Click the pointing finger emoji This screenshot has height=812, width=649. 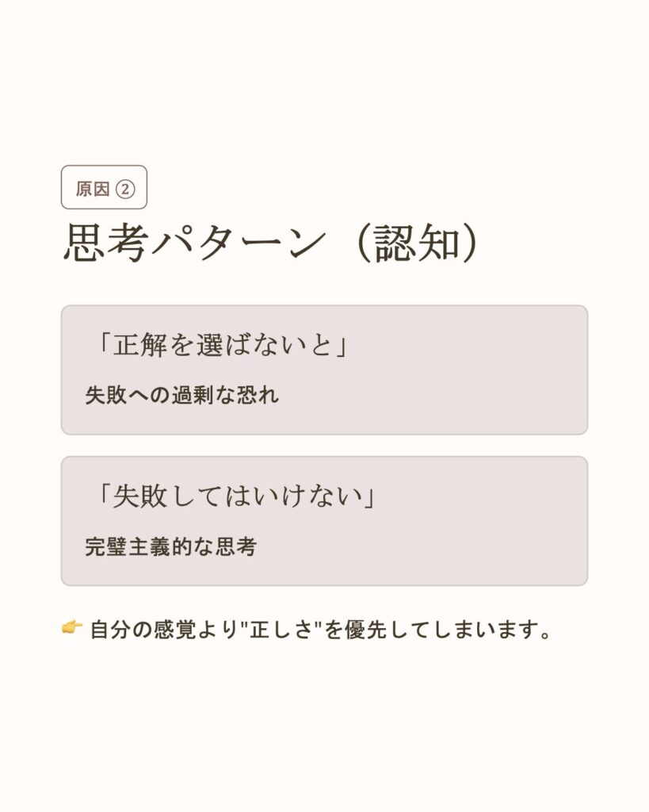coord(72,630)
